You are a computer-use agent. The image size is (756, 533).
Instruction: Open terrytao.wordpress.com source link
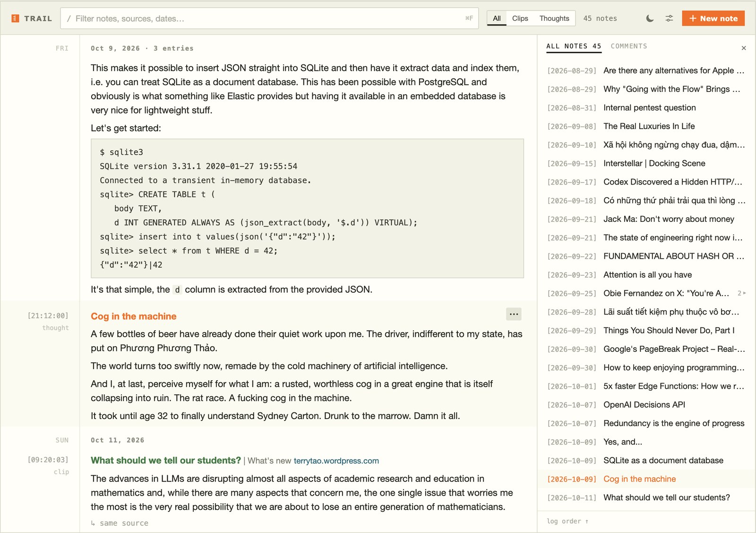pyautogui.click(x=336, y=461)
